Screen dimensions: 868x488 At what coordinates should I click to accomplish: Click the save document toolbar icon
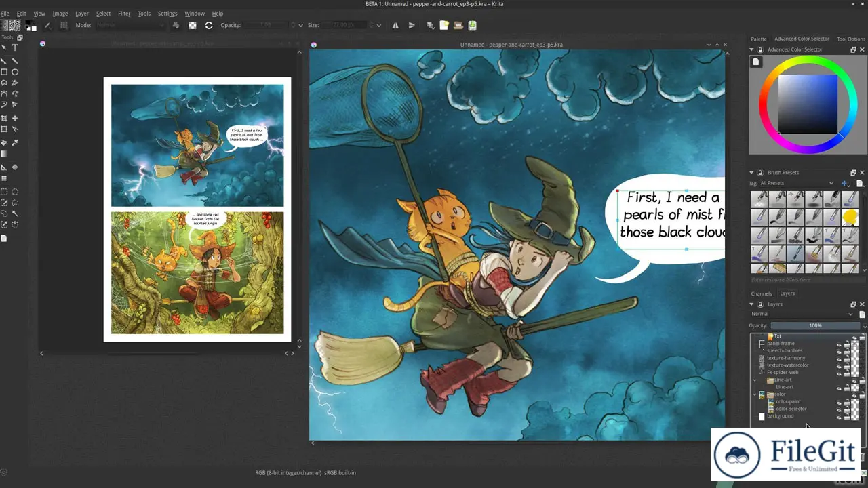tap(472, 25)
